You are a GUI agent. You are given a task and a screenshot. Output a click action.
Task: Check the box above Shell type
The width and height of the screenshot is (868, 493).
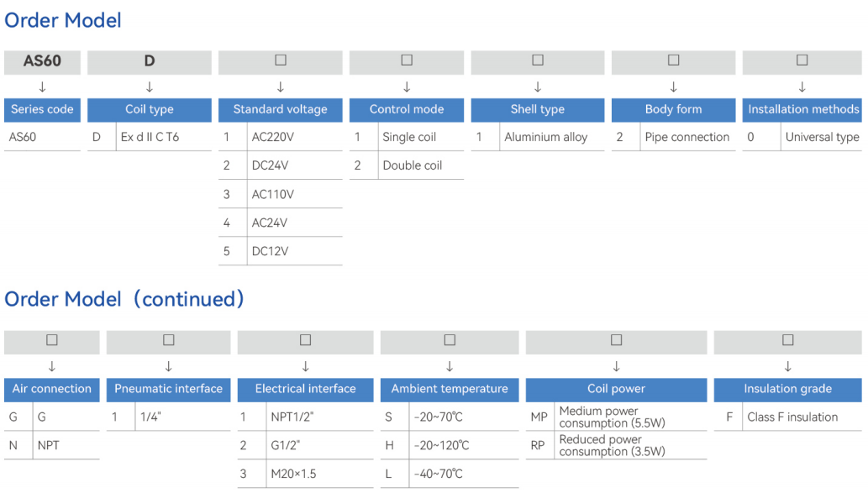point(538,60)
